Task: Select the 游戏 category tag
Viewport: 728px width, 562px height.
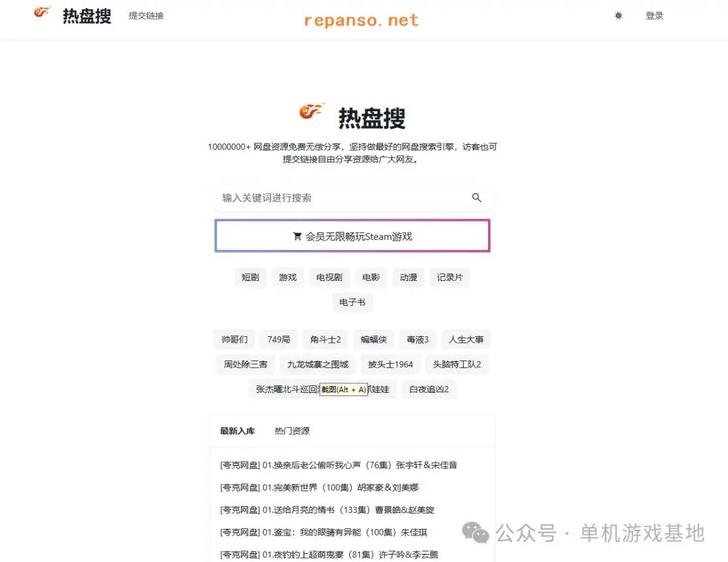Action: 288,278
